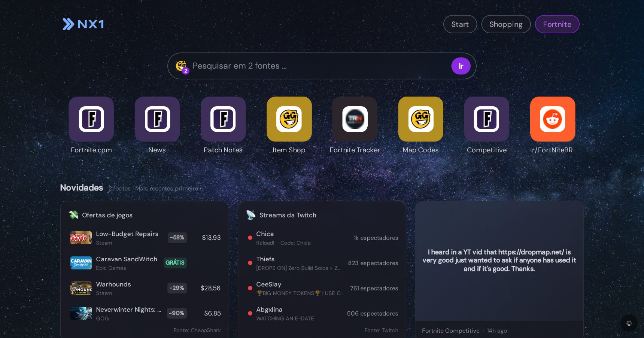Click the $28,56 price
This screenshot has height=338, width=644.
click(x=210, y=288)
